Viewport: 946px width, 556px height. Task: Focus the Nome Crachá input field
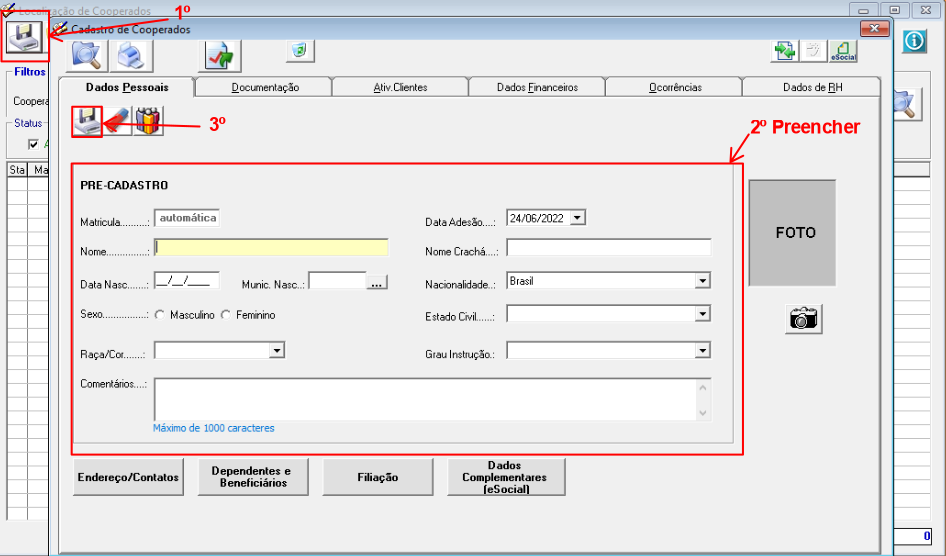coord(608,248)
